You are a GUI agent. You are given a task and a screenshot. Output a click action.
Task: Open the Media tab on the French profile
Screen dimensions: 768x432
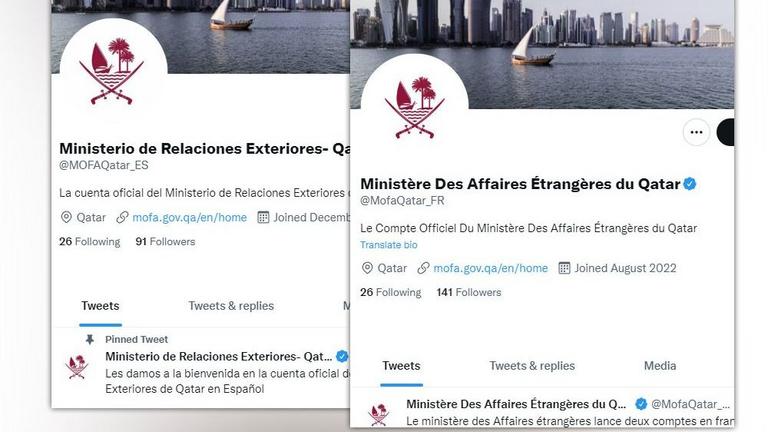(660, 366)
